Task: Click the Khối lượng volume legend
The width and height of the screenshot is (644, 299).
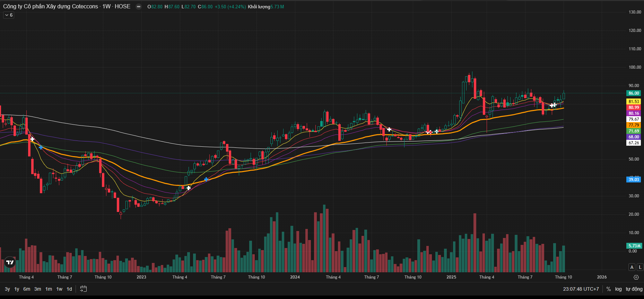Action: [x=266, y=7]
